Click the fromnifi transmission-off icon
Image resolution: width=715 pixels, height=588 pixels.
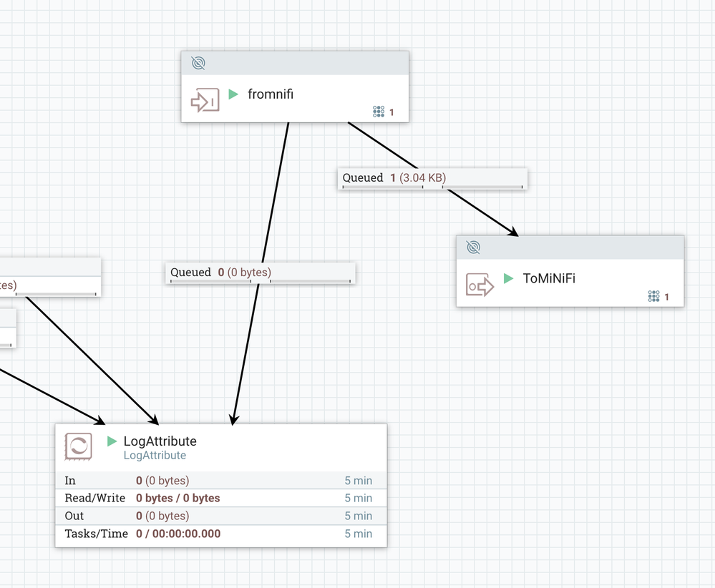(198, 63)
